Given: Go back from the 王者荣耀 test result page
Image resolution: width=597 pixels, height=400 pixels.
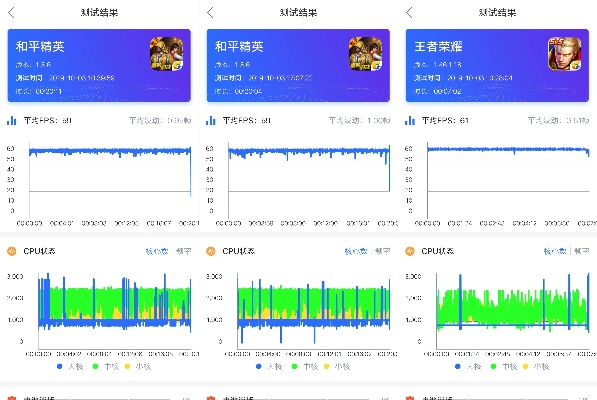Looking at the screenshot, I should [409, 13].
